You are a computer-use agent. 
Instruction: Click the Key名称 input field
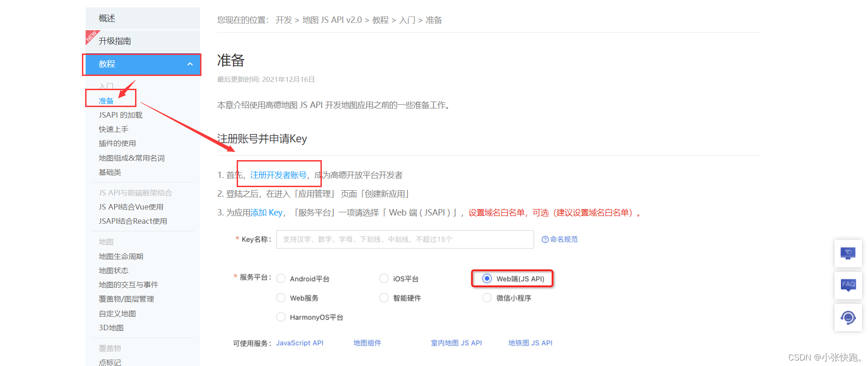405,239
